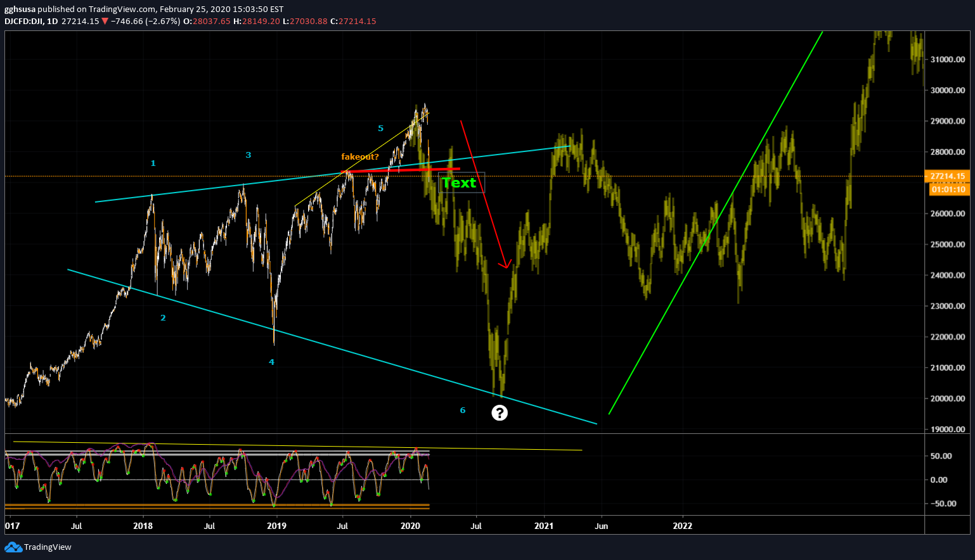This screenshot has height=560, width=975.
Task: Click the close value C:27214.15
Action: (353, 21)
